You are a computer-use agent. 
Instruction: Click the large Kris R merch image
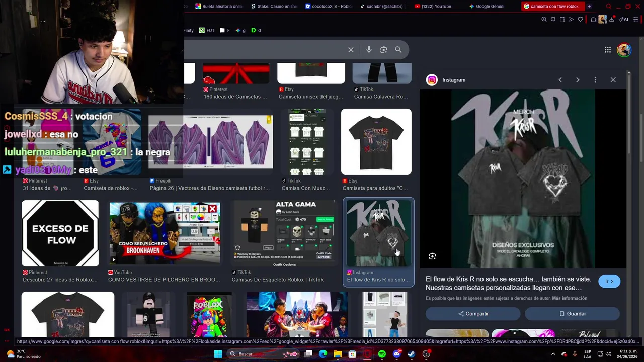523,179
